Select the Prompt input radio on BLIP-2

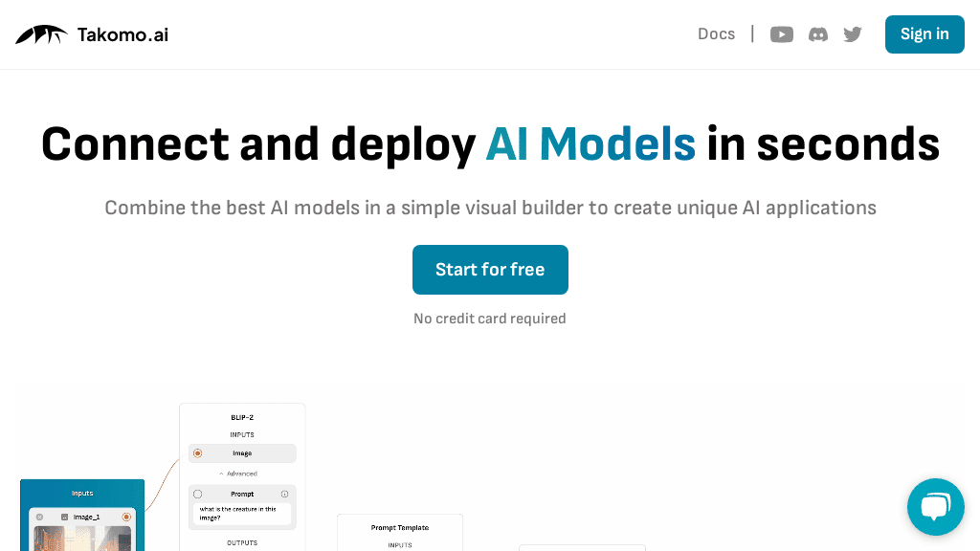coord(196,494)
